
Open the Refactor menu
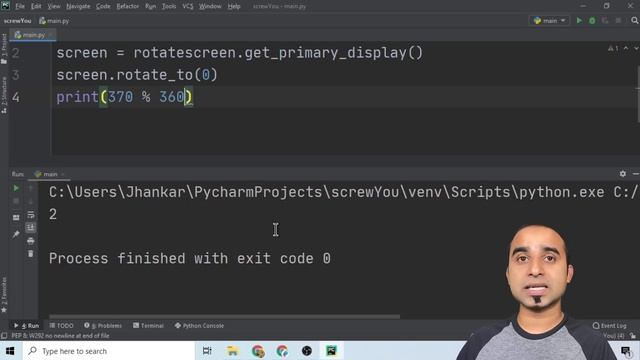pyautogui.click(x=127, y=6)
